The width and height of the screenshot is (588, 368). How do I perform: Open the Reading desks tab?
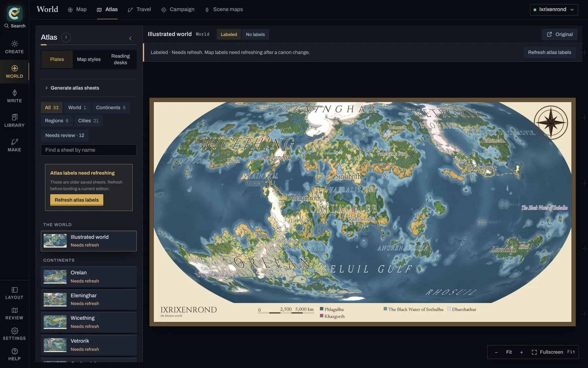121,59
